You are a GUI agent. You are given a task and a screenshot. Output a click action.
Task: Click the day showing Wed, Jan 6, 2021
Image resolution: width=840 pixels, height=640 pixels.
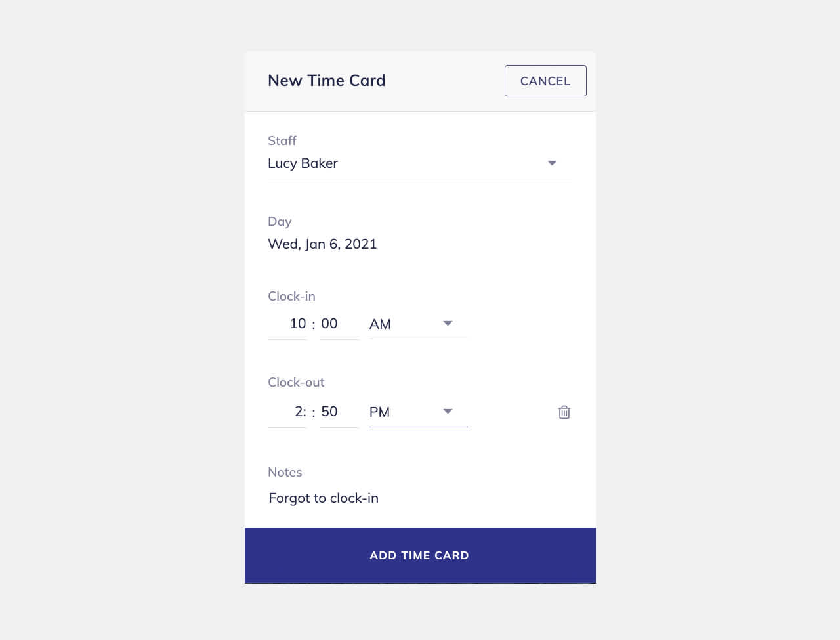[322, 244]
